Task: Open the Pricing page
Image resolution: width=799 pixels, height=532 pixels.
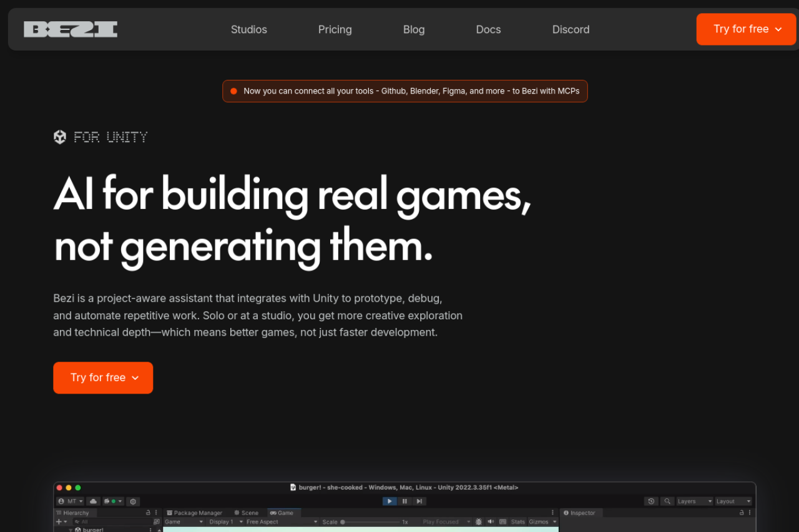Action: [335, 29]
